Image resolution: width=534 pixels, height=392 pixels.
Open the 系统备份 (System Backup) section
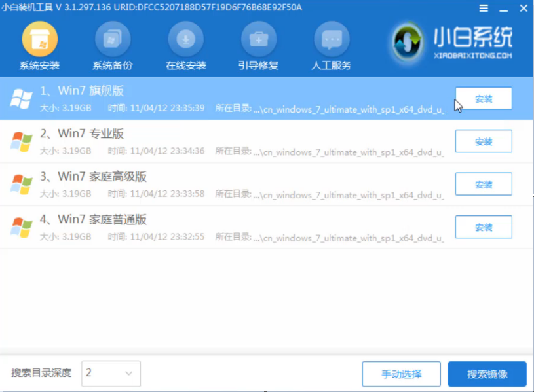(x=112, y=44)
